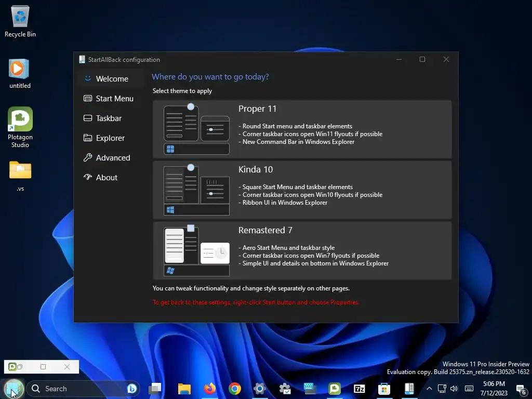Close the StartAllBack configuration window
Viewport: 532px width, 399px height.
point(446,59)
